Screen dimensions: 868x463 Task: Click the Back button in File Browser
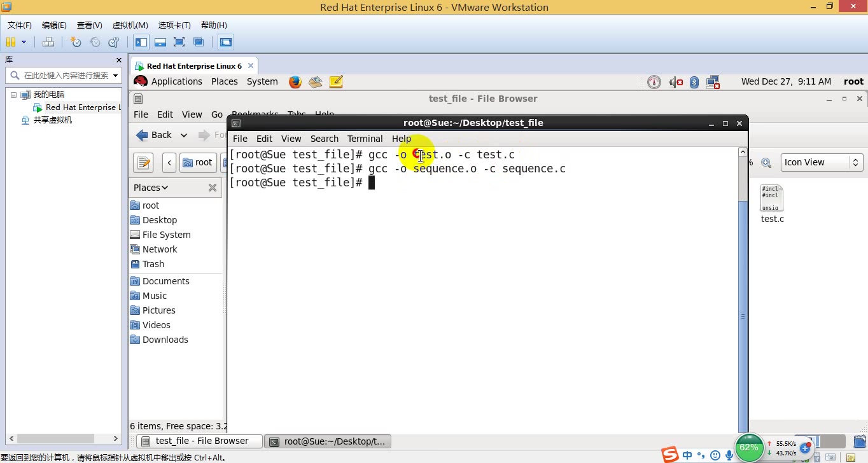coord(154,135)
